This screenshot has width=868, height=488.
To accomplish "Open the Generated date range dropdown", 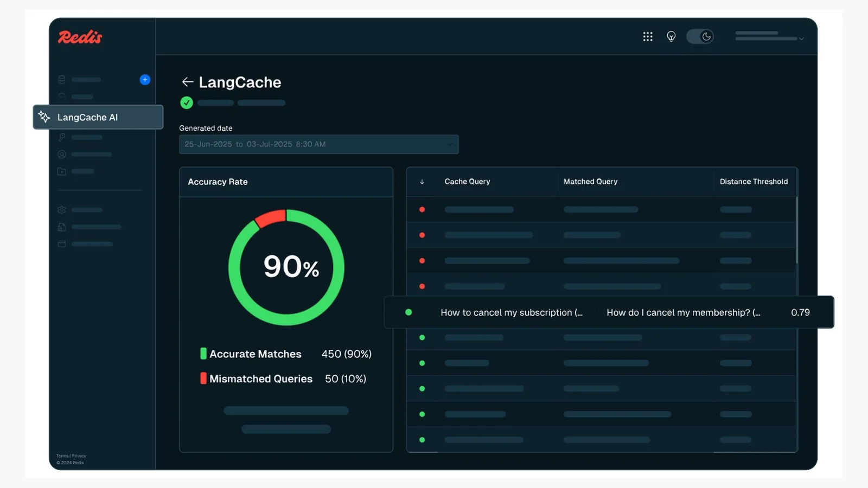I will tap(319, 144).
